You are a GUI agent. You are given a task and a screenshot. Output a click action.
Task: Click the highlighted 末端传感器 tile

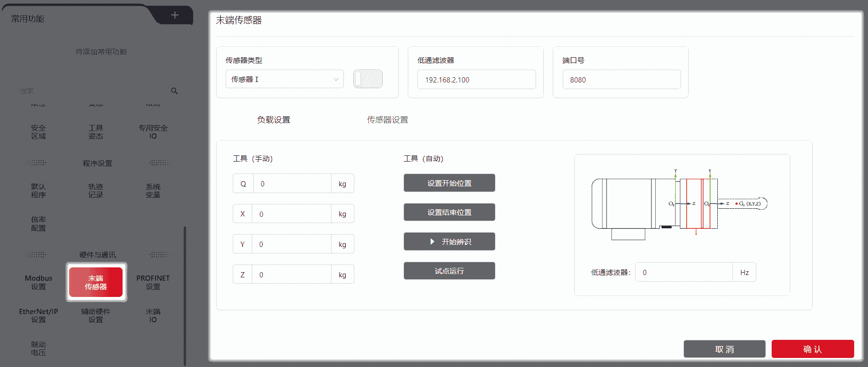pos(96,282)
